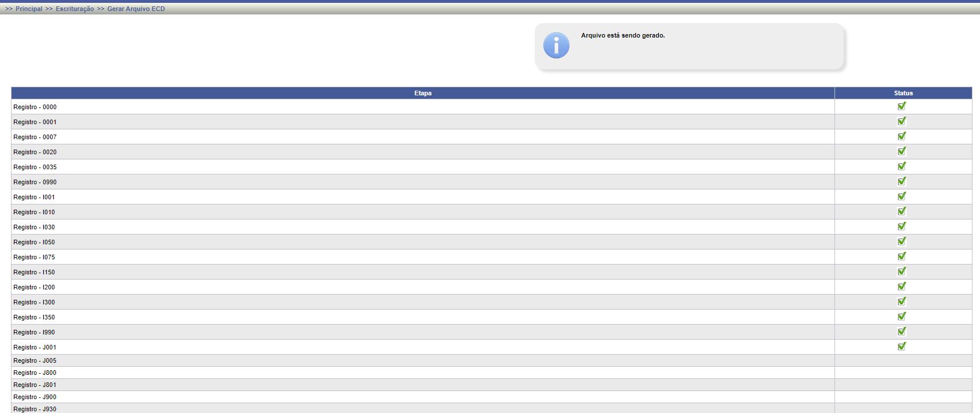
Task: Select the 'Registro - 0001' row text
Action: (x=35, y=122)
